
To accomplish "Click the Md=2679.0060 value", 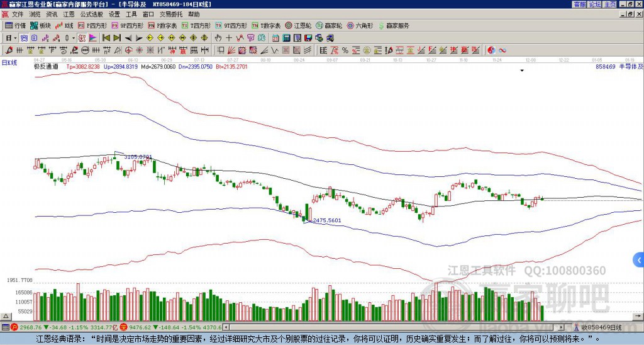I will (x=158, y=66).
